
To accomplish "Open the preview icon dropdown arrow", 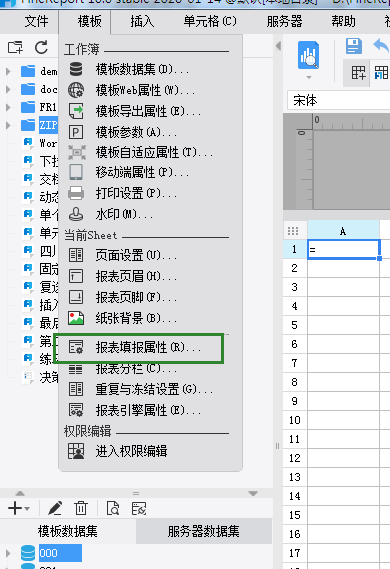I will pos(309,77).
